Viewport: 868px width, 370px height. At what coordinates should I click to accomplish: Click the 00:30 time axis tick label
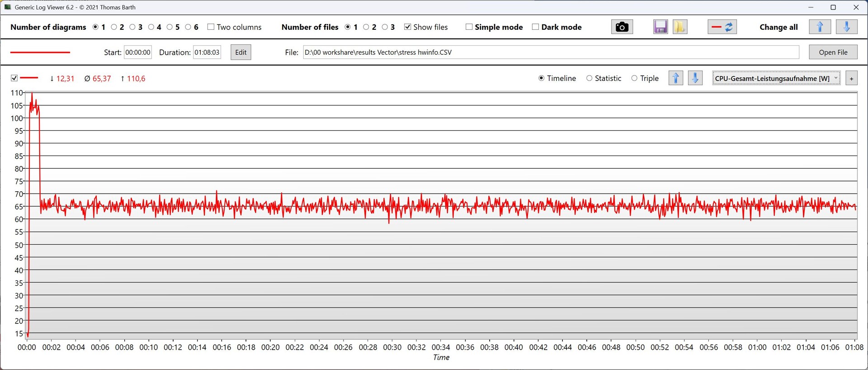[x=392, y=347]
